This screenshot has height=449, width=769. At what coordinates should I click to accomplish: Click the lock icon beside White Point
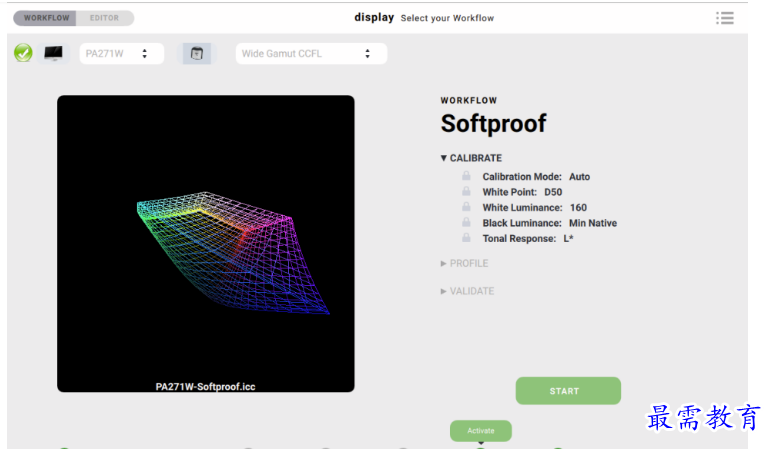click(466, 191)
